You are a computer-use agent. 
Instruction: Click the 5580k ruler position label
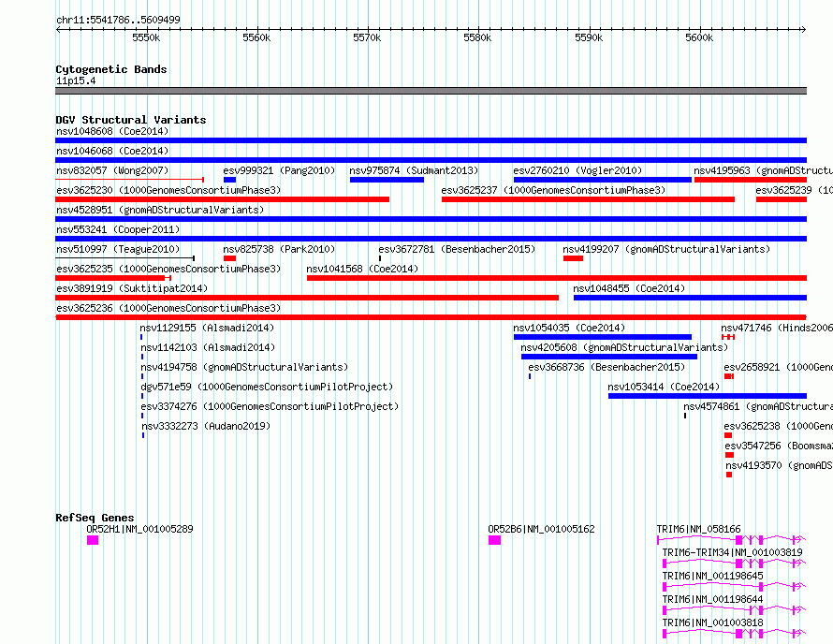[x=477, y=38]
